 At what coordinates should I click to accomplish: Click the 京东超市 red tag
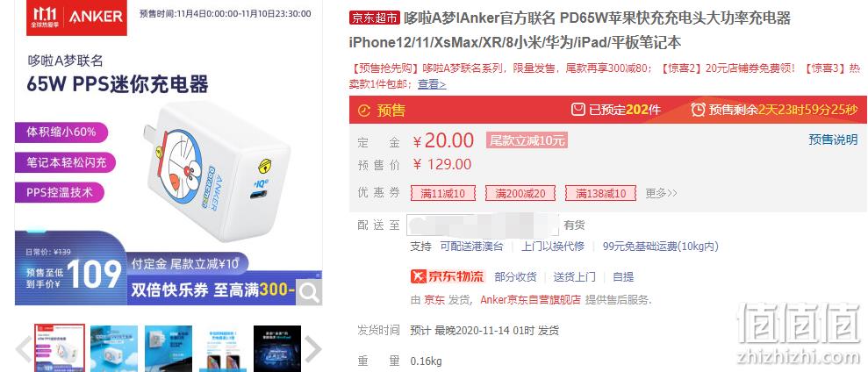pos(374,18)
